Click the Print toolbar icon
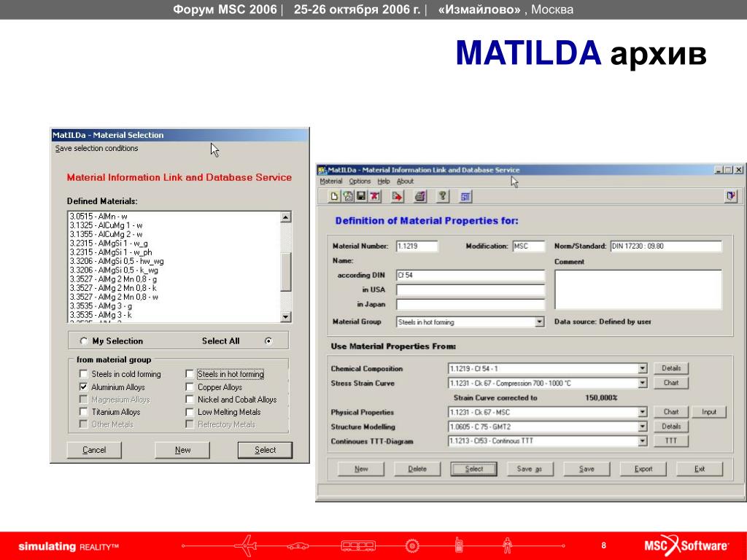The width and height of the screenshot is (747, 560). [x=420, y=196]
